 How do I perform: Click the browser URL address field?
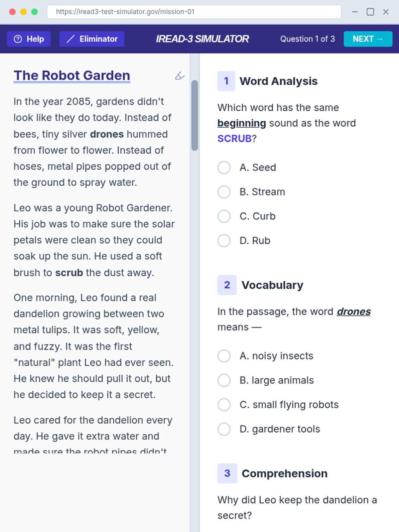pos(194,12)
